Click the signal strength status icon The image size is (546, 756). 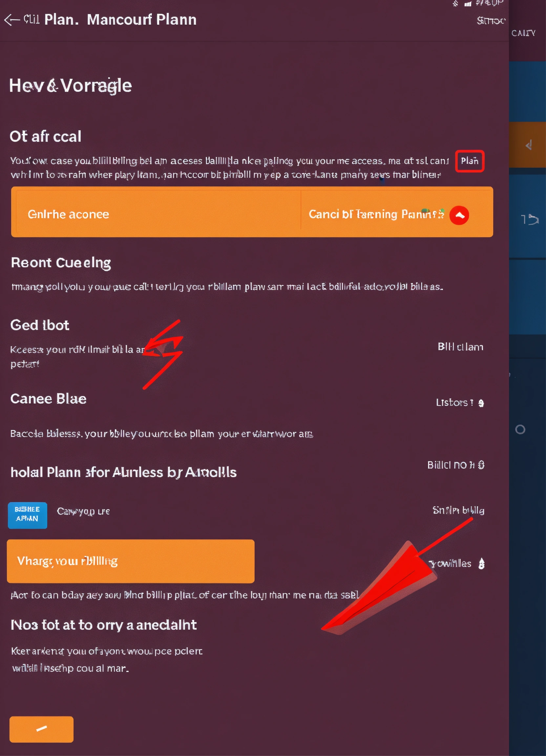468,4
